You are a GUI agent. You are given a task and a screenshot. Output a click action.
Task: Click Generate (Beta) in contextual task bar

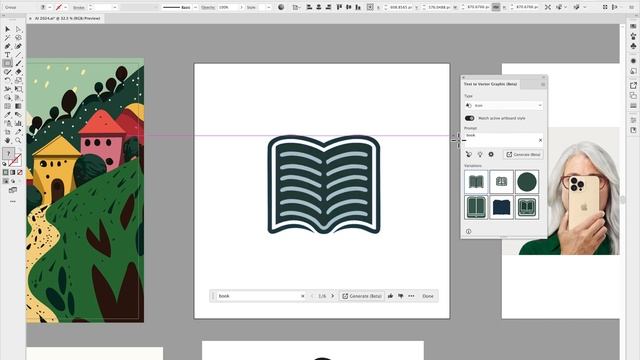point(362,296)
